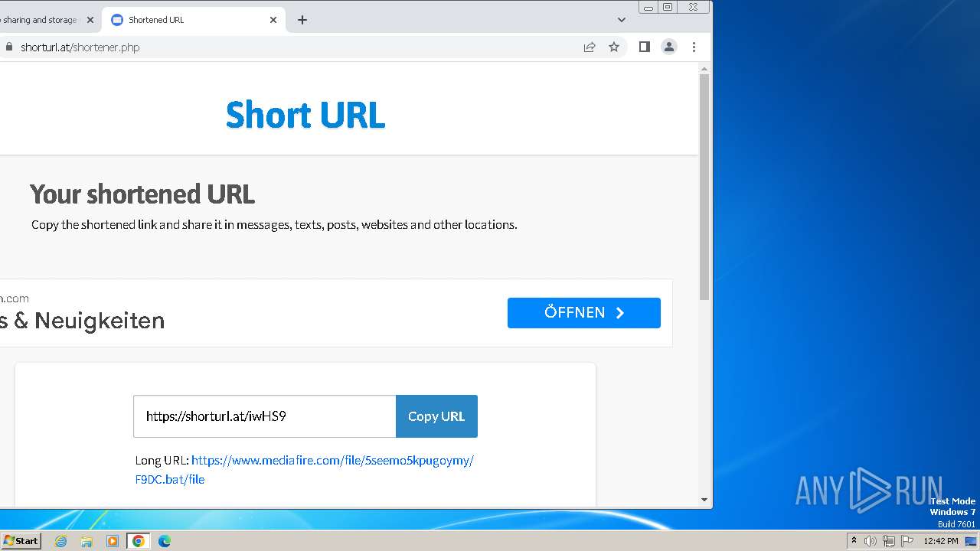Click the Your shortened URL heading

[142, 194]
